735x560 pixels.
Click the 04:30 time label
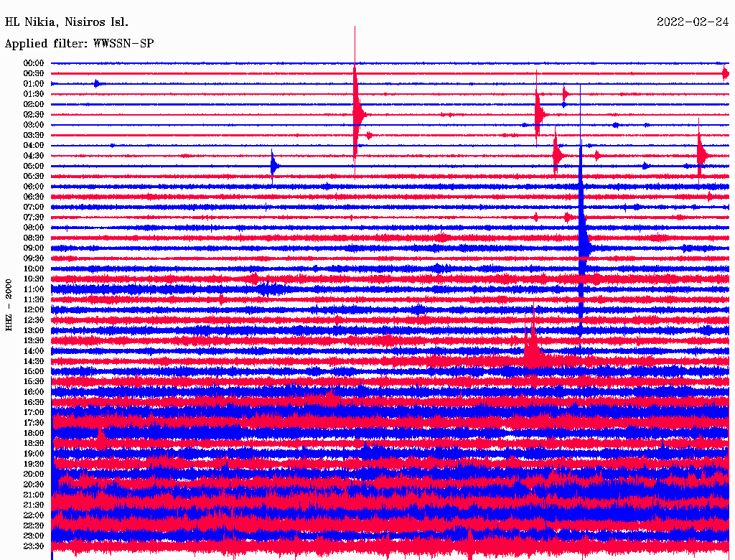coord(34,156)
